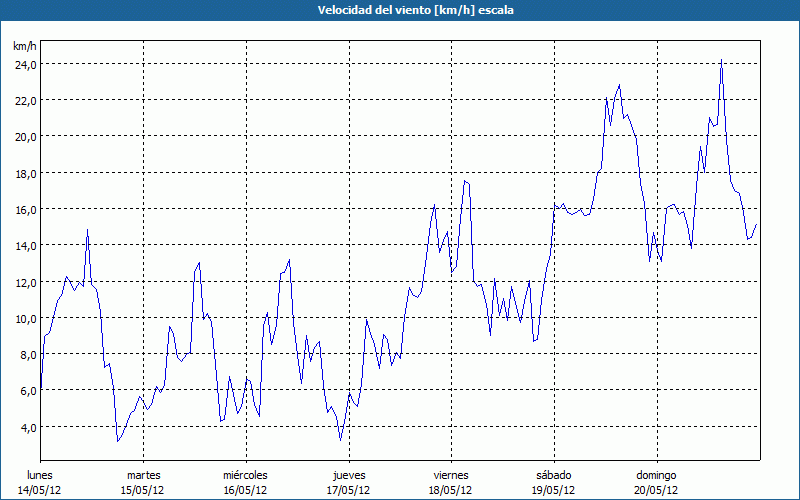Click the highest wind peak near 24 km/h
The height and width of the screenshot is (500, 800).
(721, 61)
